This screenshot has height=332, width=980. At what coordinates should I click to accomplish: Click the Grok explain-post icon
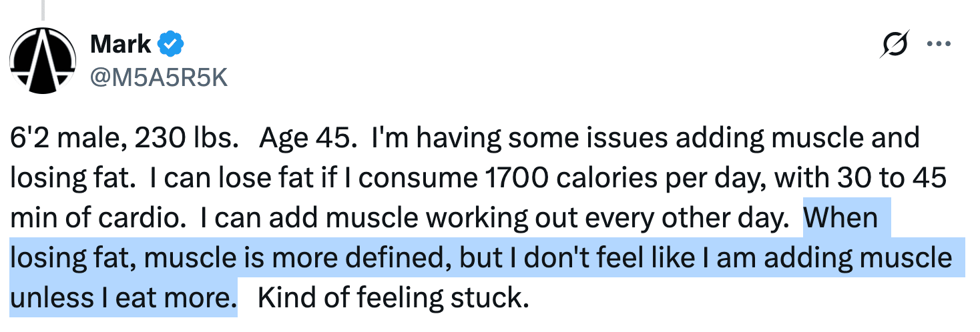[x=895, y=45]
